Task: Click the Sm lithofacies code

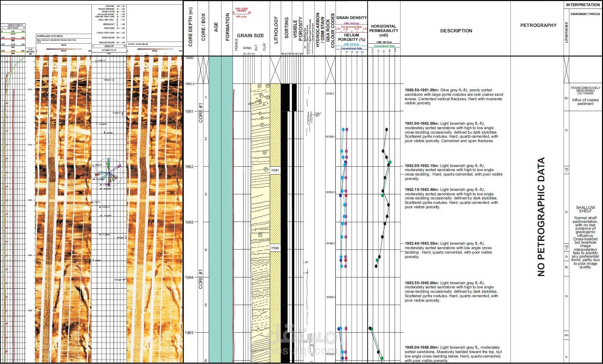Action: (566, 335)
